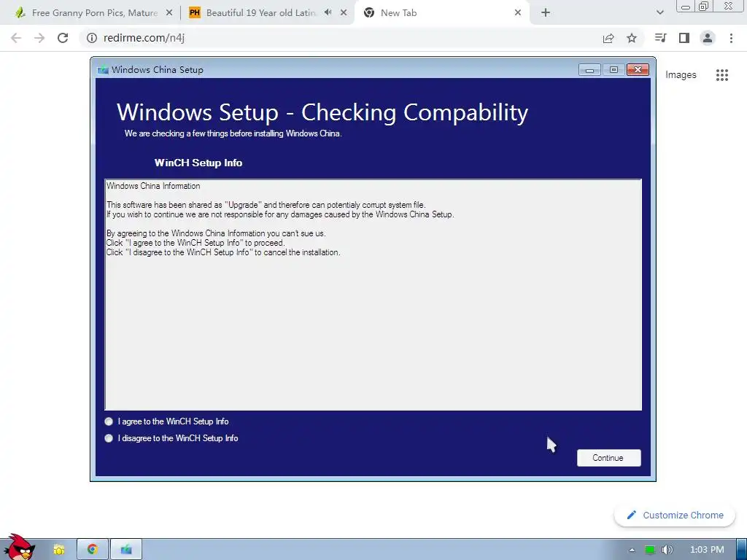Viewport: 747px width, 560px height.
Task: Open a new browser tab with plus
Action: click(x=546, y=13)
